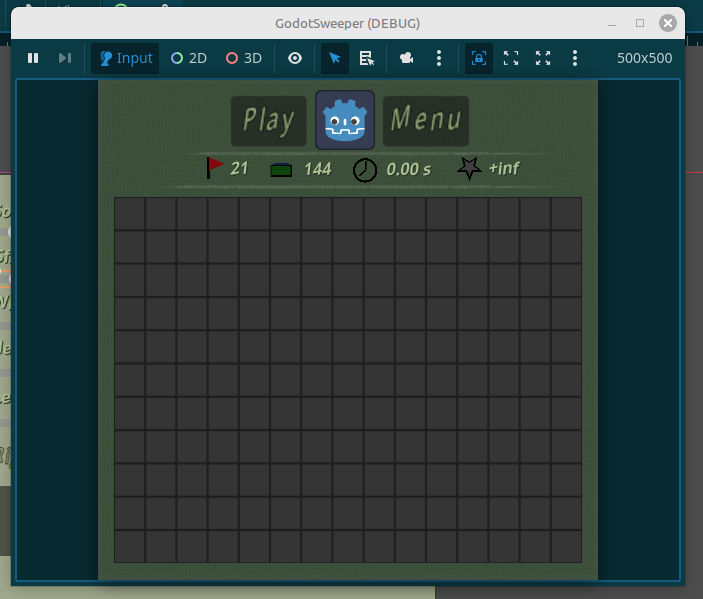Pause the running game with the pause icon
703x599 pixels.
(x=33, y=58)
